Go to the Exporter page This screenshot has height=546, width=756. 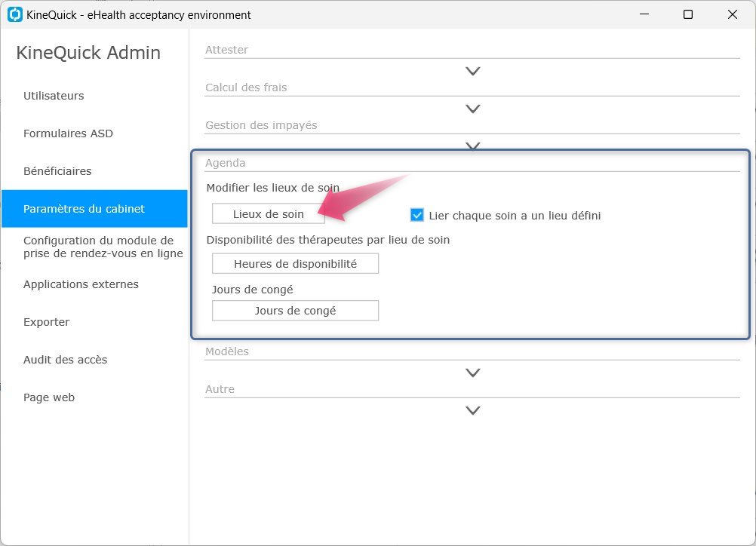pos(46,322)
